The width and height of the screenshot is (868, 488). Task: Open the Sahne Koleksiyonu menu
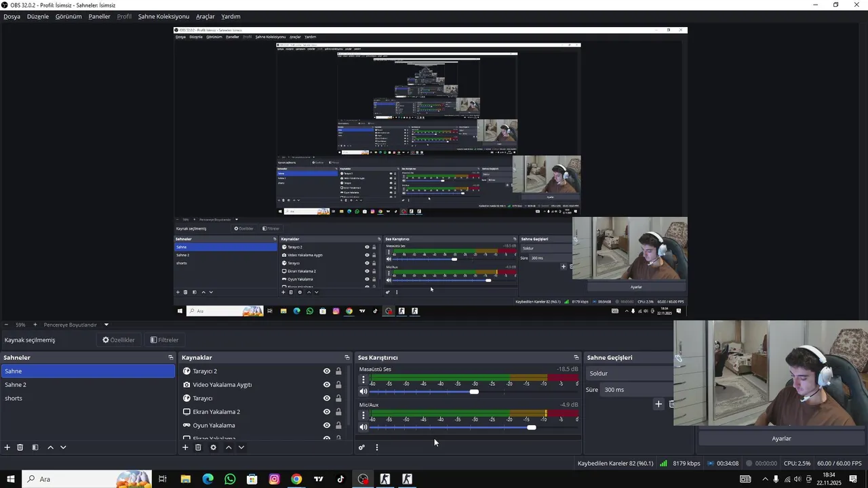click(163, 16)
